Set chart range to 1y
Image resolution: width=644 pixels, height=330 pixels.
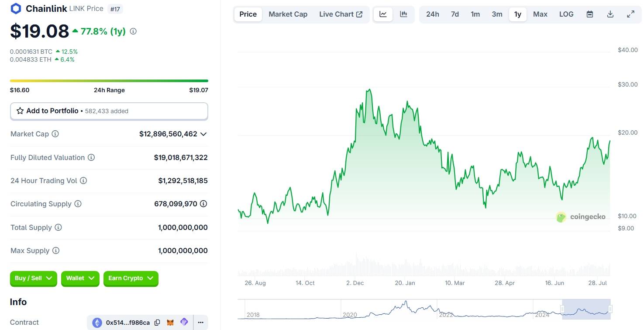click(x=518, y=14)
